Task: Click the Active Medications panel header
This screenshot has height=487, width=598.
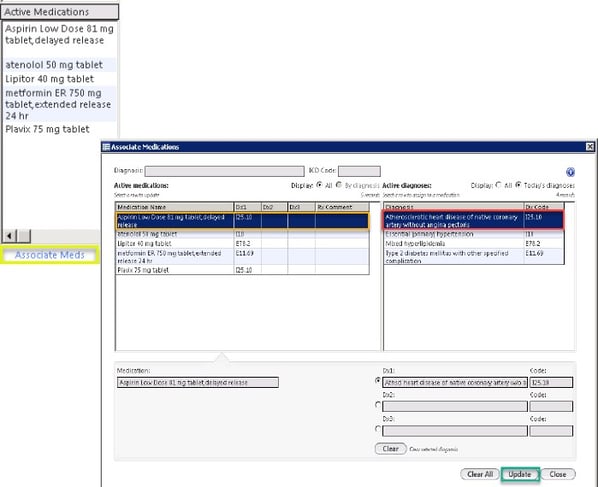Action: (59, 12)
